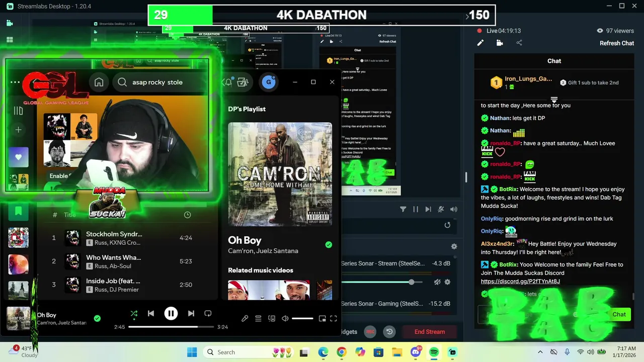Toggle replay buffer button in Streamlabs
This screenshot has height=362, width=644.
point(389,332)
